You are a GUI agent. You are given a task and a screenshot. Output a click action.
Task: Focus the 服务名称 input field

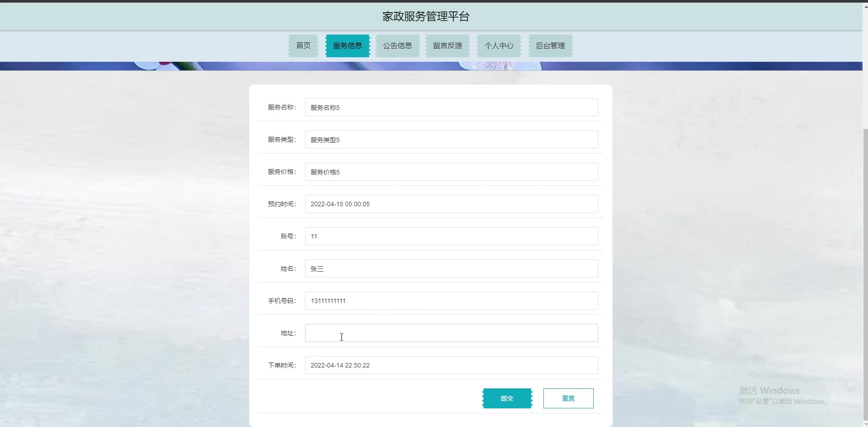click(451, 108)
